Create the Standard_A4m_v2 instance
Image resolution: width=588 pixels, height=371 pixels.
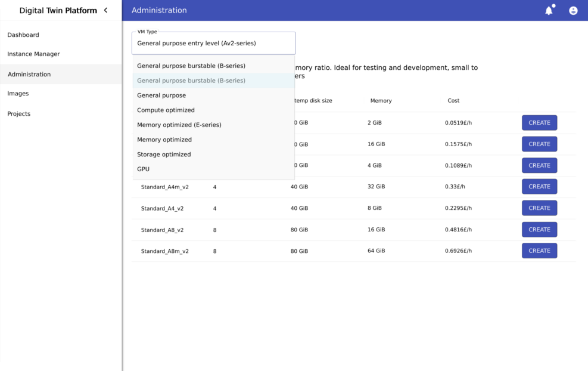(x=539, y=187)
